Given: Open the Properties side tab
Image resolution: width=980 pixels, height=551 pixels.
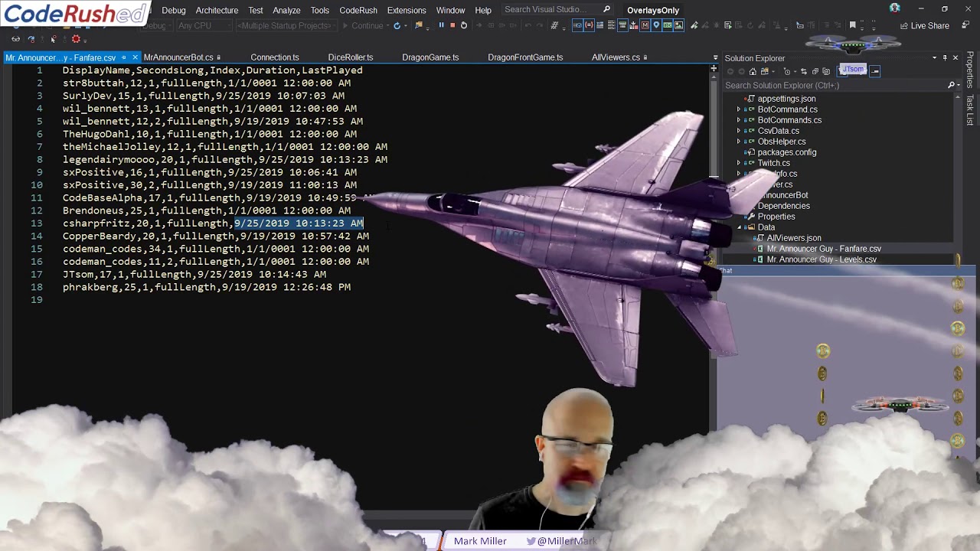Looking at the screenshot, I should tap(970, 70).
